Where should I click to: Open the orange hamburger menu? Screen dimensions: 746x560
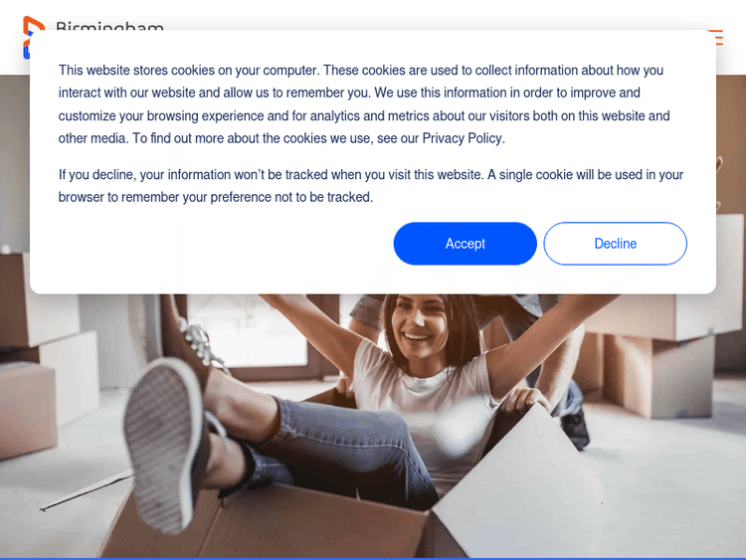[x=716, y=37]
